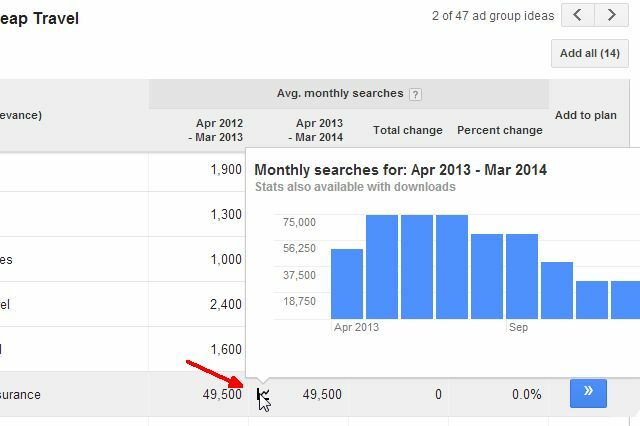Go to next ad group idea
The width and height of the screenshot is (640, 426).
611,16
